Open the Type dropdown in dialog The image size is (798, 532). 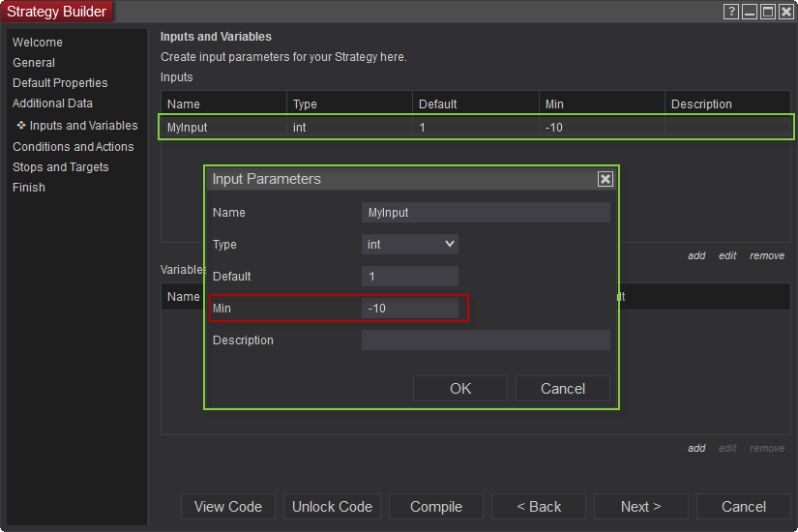point(410,245)
